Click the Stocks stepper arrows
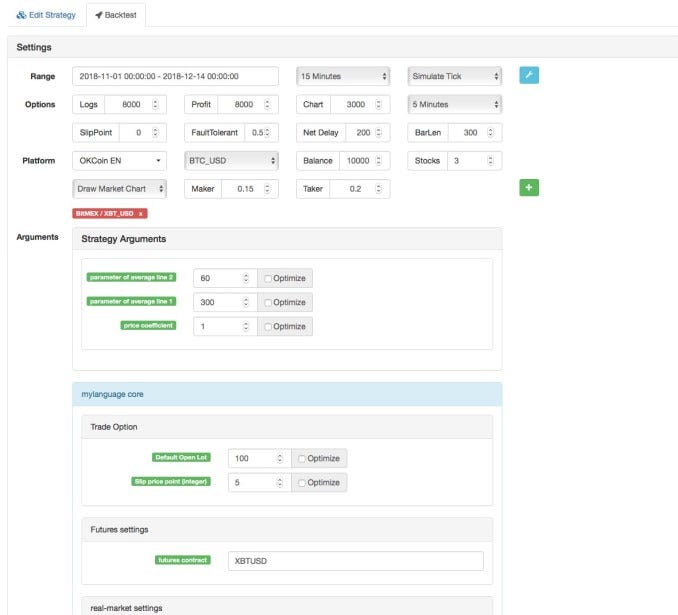 coord(490,161)
